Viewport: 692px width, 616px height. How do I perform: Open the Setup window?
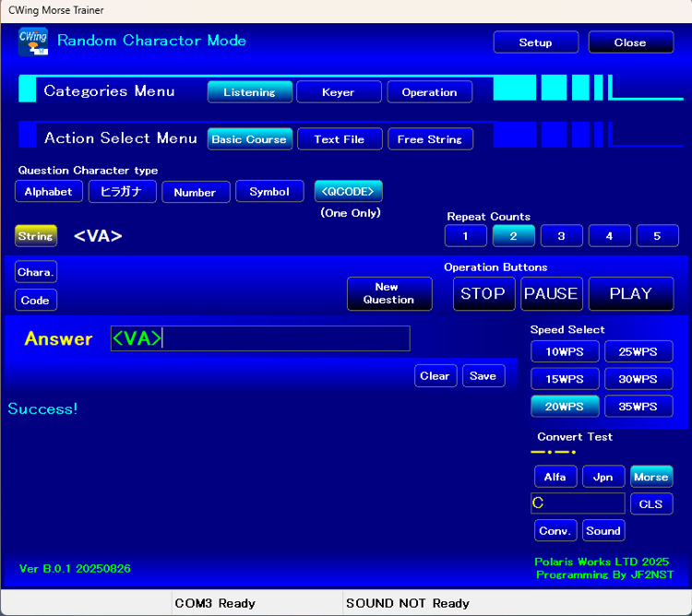point(535,42)
